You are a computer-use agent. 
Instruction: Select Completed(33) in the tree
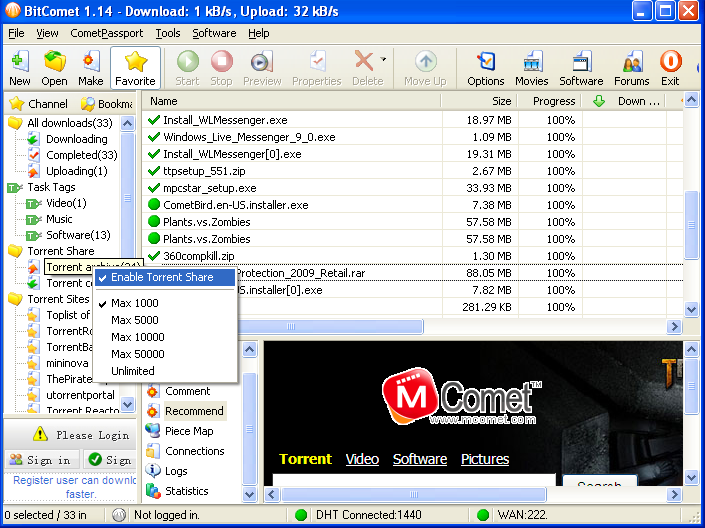click(81, 155)
